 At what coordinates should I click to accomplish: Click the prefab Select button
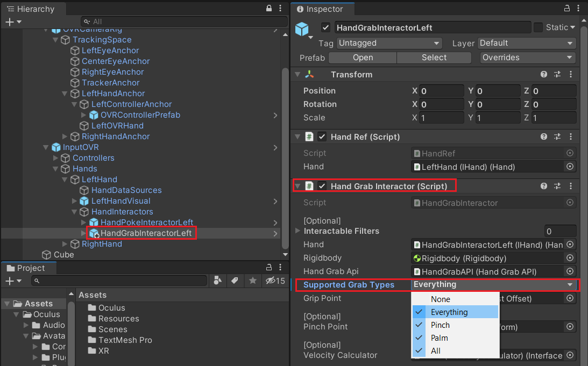434,58
